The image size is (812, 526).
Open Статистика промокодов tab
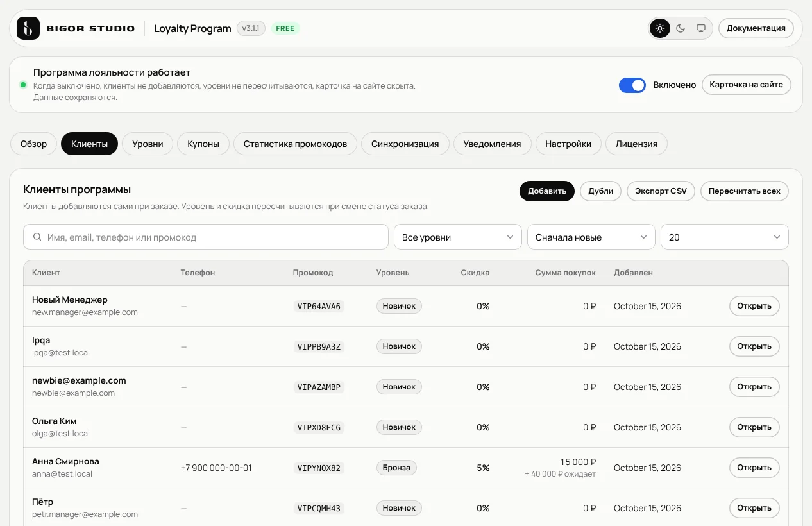[x=295, y=144]
